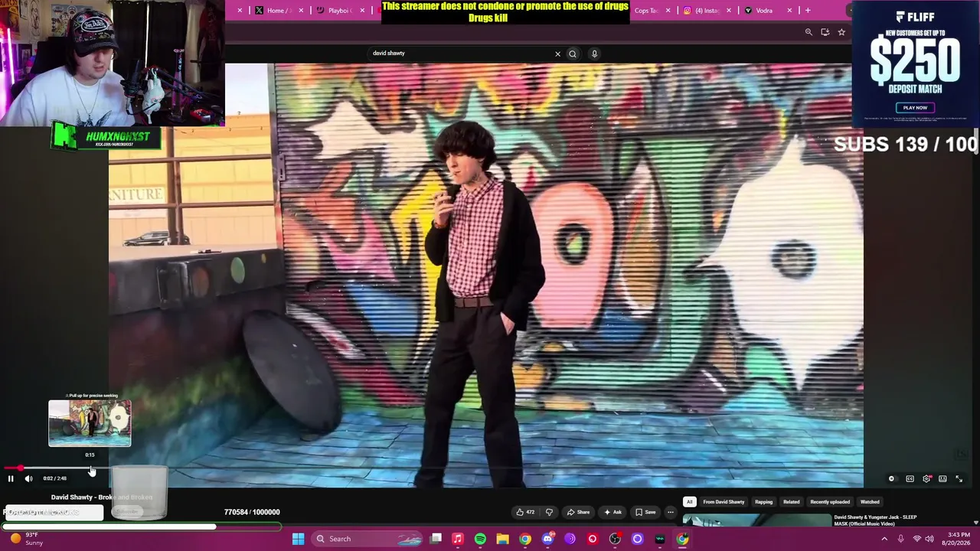Close the Instagram tab
The height and width of the screenshot is (551, 980).
pos(728,11)
